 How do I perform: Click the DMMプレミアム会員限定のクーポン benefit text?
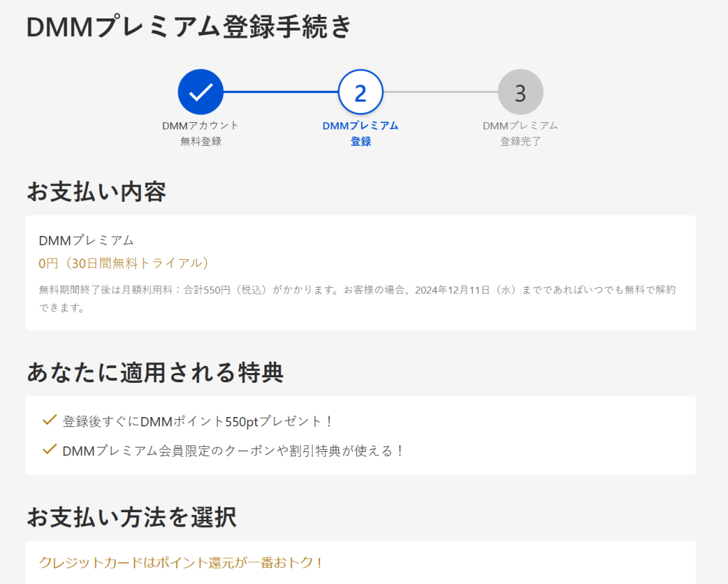click(x=234, y=450)
